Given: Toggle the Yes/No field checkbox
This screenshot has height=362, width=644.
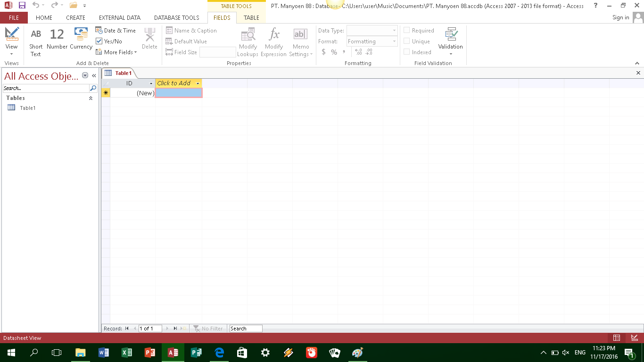Looking at the screenshot, I should [99, 41].
